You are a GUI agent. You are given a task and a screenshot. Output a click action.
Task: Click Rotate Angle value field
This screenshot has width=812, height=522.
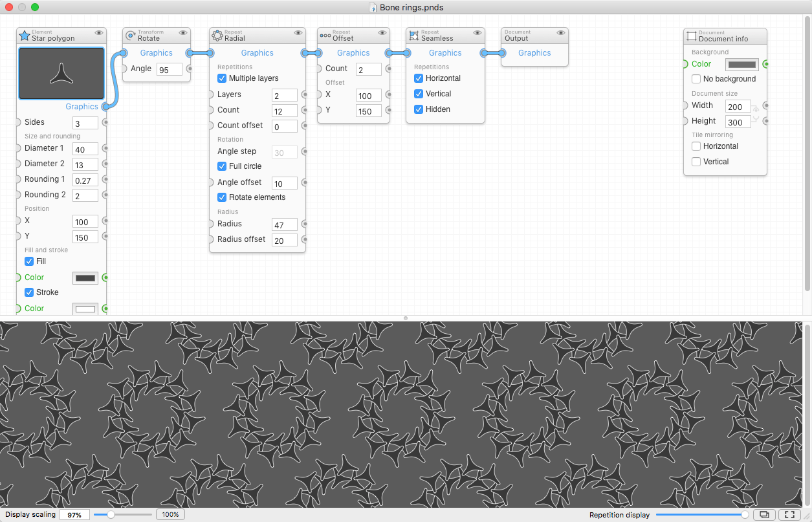tap(170, 69)
